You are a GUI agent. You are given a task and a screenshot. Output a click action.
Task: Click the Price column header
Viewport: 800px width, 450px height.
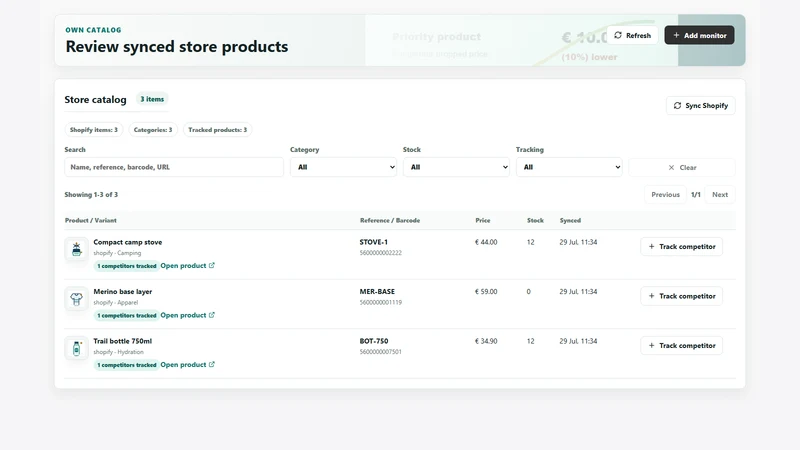[483, 220]
